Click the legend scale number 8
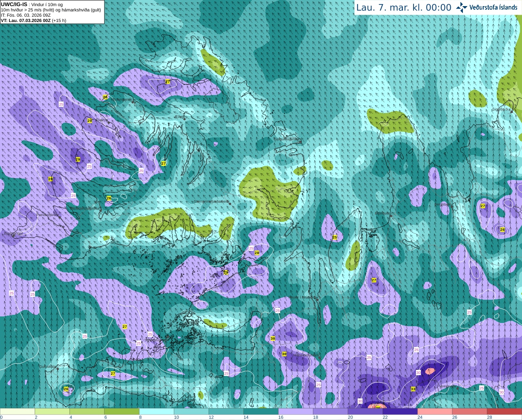Viewport: 522px width, 420px height. (140, 417)
